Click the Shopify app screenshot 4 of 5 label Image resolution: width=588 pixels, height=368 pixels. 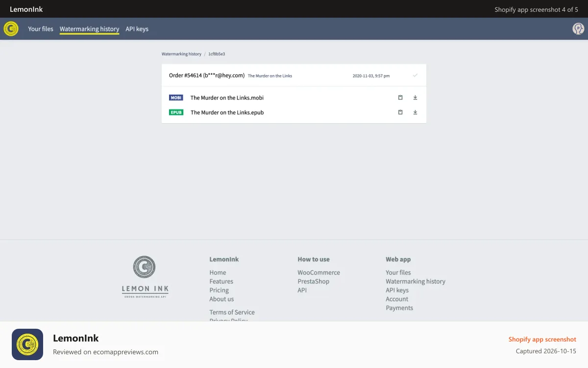(x=536, y=9)
